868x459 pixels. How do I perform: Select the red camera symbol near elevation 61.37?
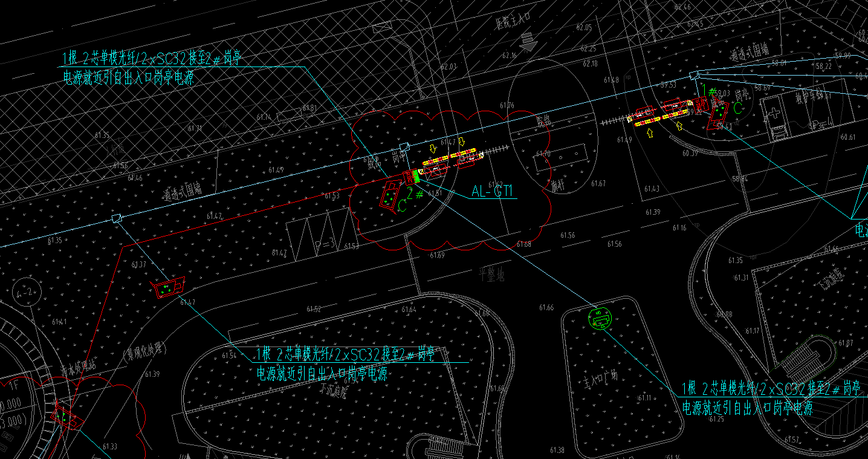[x=169, y=288]
